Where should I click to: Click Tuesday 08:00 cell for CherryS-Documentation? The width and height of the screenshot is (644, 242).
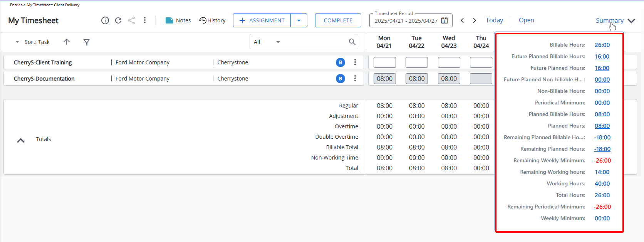click(417, 79)
